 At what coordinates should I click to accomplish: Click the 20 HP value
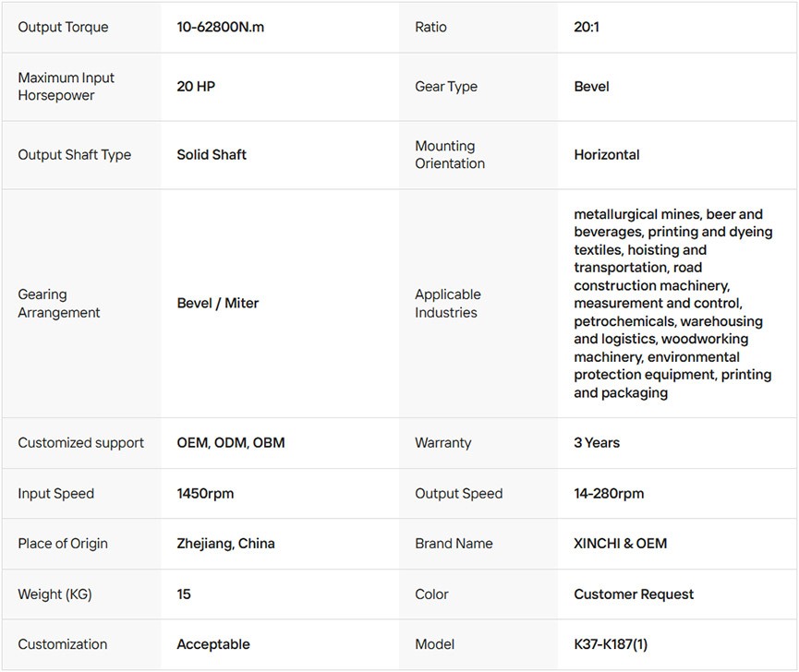click(196, 87)
